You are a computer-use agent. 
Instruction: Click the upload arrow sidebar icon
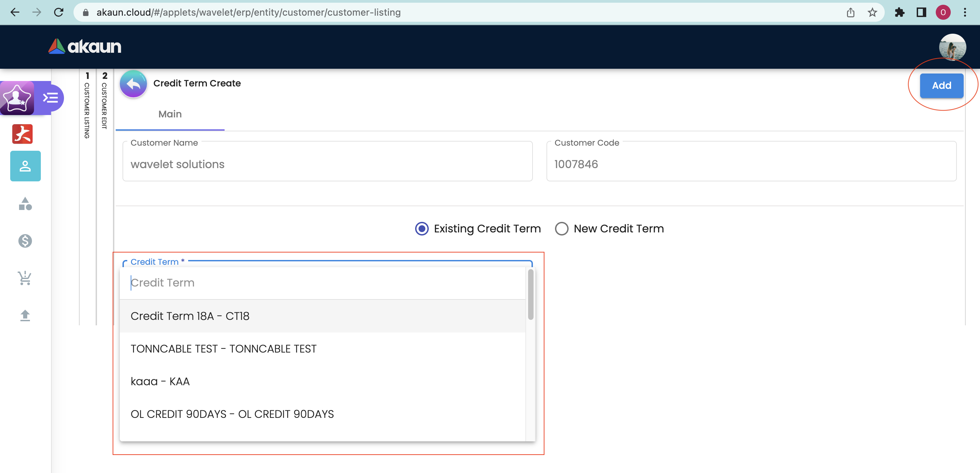(25, 315)
